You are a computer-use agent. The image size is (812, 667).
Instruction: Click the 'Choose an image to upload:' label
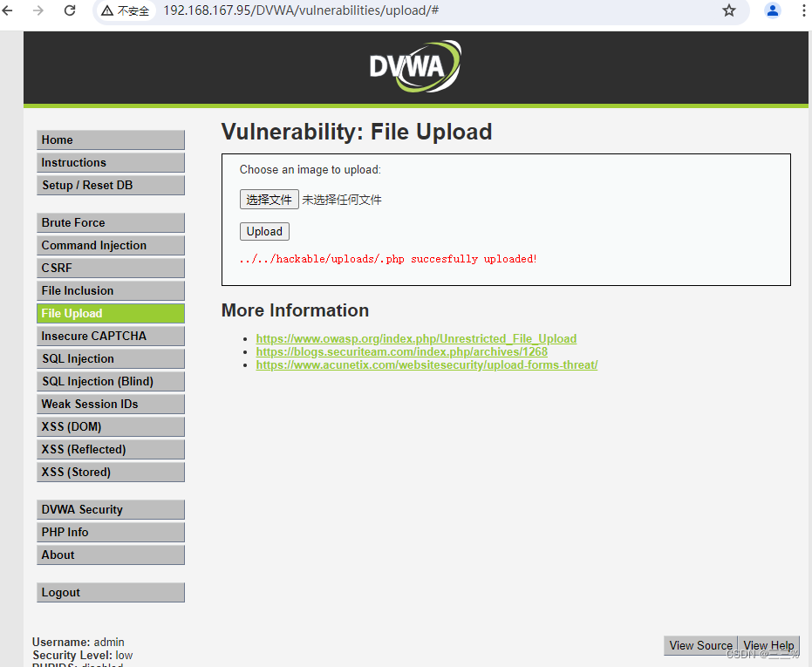310,170
